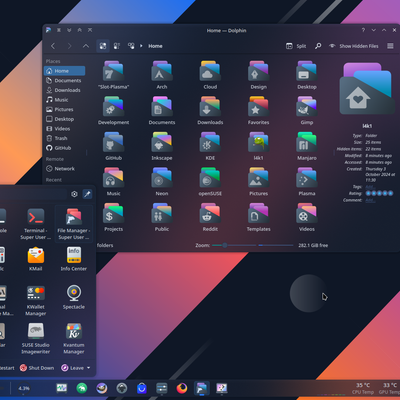400x400 pixels.
Task: Click the large home folder preview thumbnail
Action: [367, 88]
